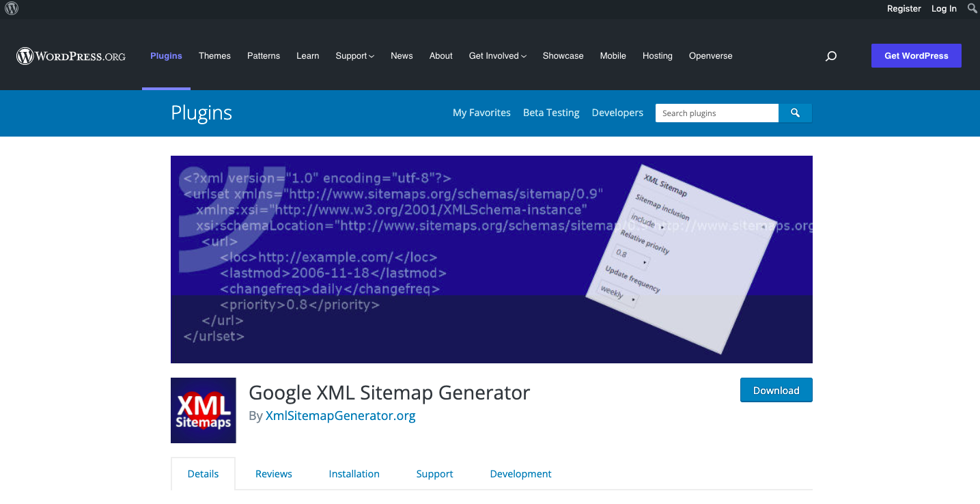Image resolution: width=980 pixels, height=504 pixels.
Task: Select the Details tab
Action: (x=203, y=473)
